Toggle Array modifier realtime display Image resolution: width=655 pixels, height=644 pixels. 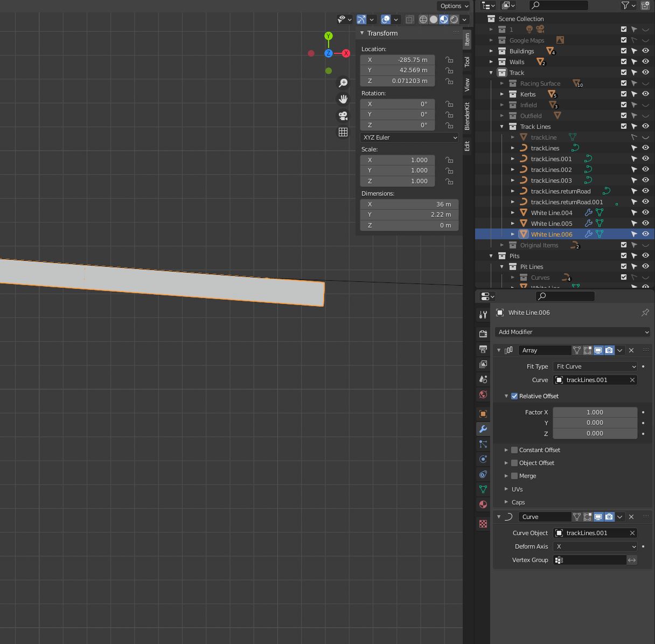click(598, 350)
